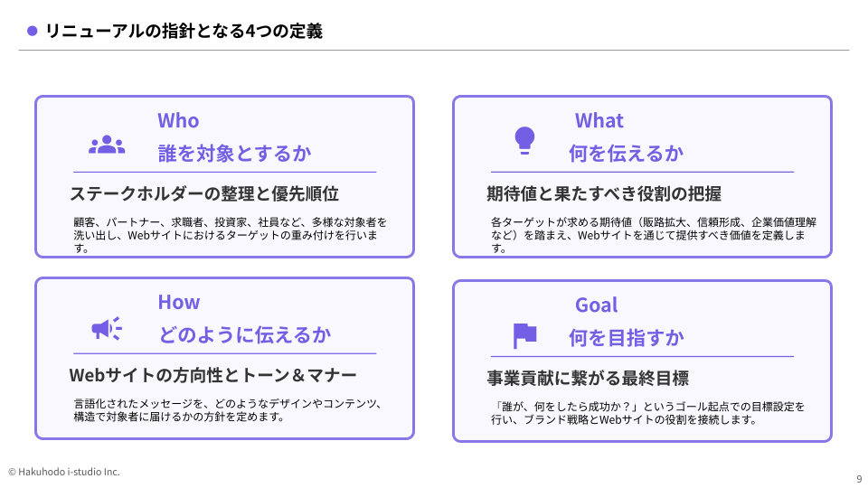Image resolution: width=868 pixels, height=488 pixels.
Task: Click the '何を伝えるか' subtitle
Action: 626,154
